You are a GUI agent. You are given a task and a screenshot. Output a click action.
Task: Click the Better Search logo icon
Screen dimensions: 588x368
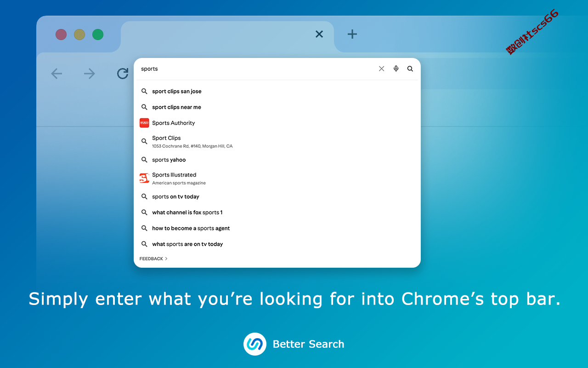pos(255,344)
